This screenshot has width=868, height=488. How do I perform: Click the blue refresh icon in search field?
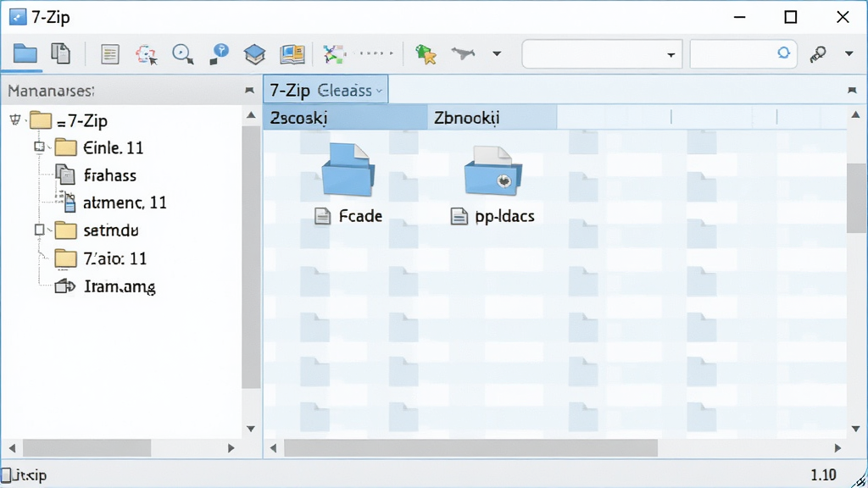pyautogui.click(x=783, y=53)
